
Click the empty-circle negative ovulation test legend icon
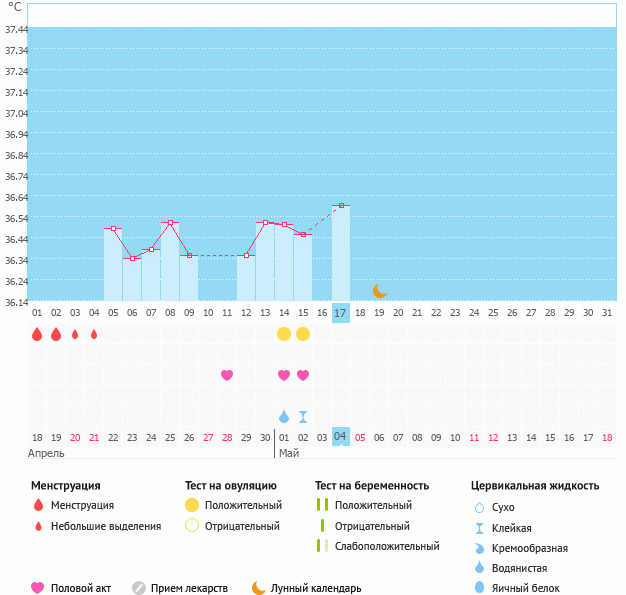[192, 526]
